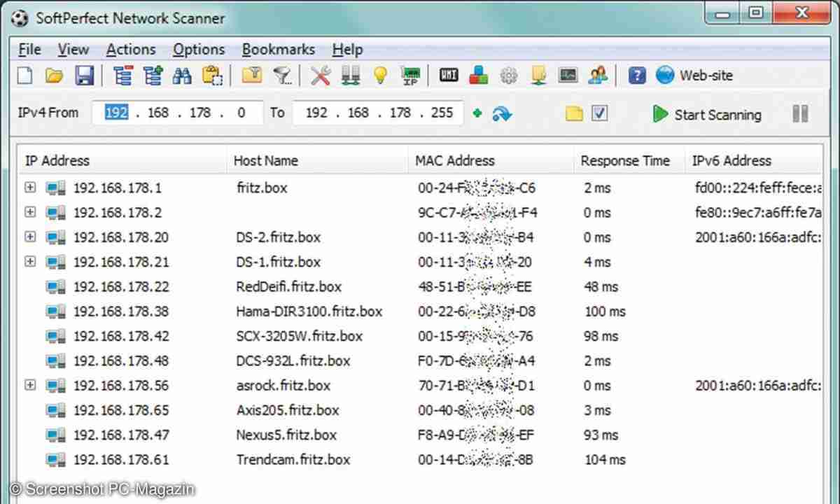Click the Save floppy disk icon
The image size is (840, 504).
85,76
